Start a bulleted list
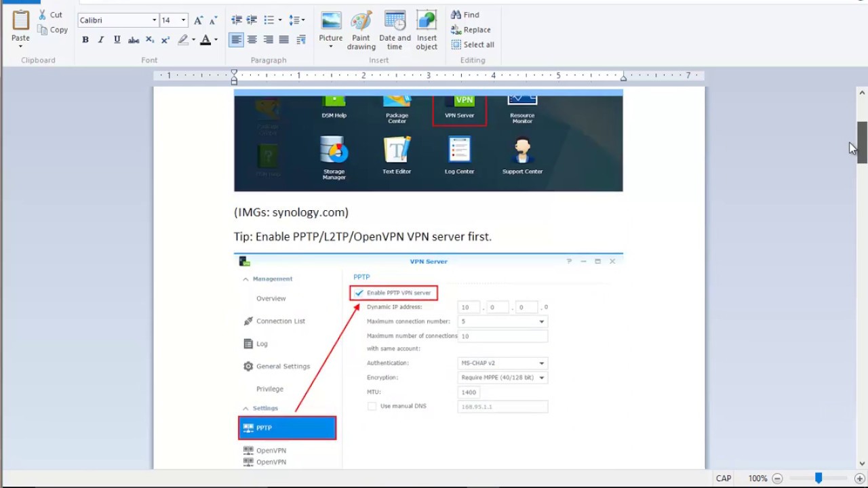The image size is (868, 488). [269, 20]
